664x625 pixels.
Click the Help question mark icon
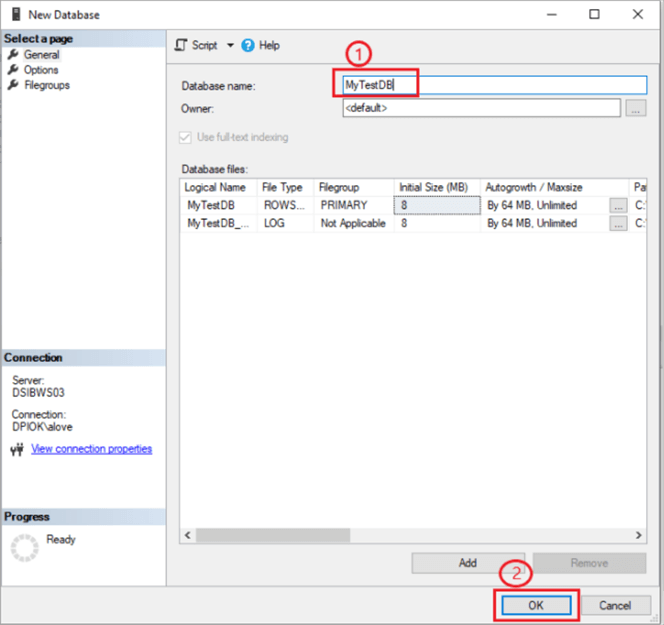coord(248,45)
